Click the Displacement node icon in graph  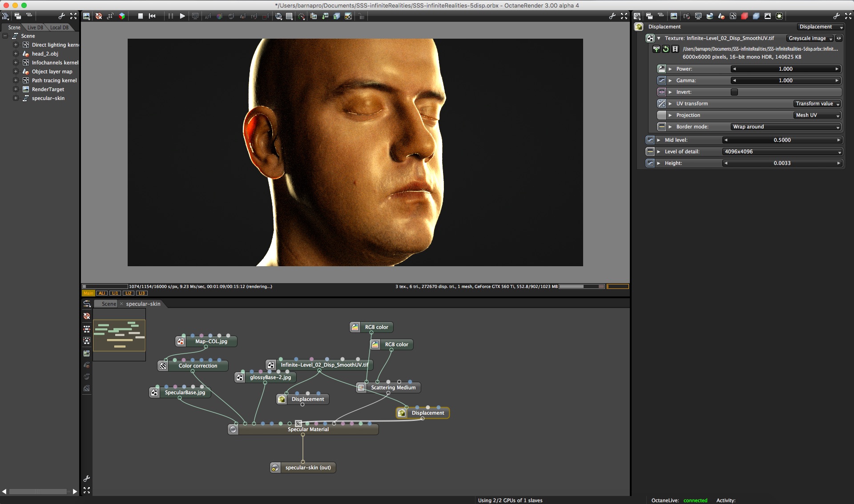coord(282,399)
